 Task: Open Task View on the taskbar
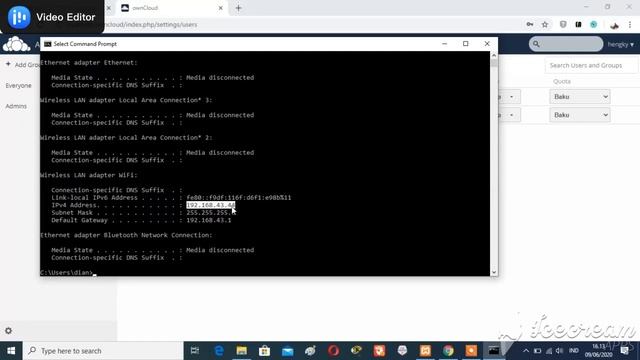(x=195, y=351)
